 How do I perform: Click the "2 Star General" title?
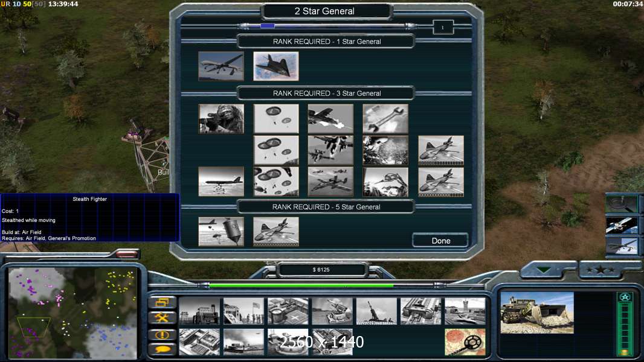coord(324,11)
